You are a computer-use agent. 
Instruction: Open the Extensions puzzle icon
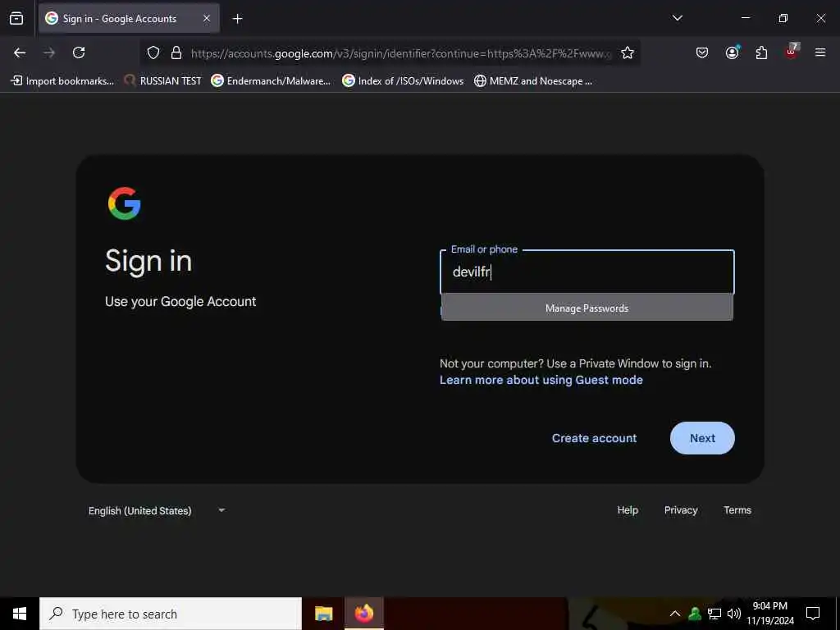pos(761,52)
